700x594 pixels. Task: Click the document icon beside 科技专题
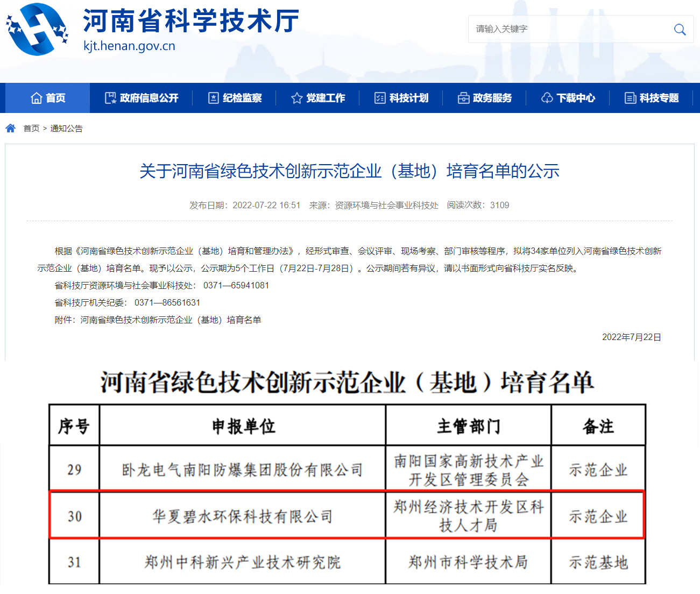point(630,98)
